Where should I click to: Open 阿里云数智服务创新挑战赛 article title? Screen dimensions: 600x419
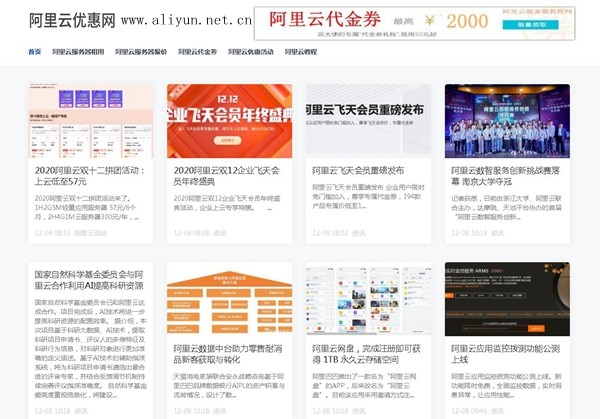[x=505, y=176]
